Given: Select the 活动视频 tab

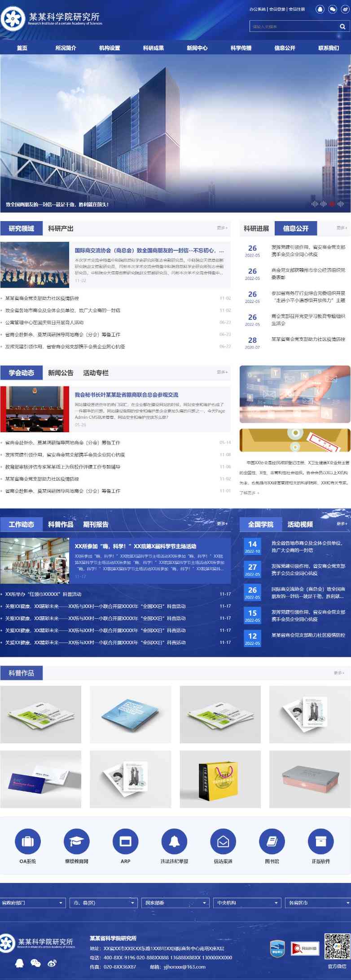Looking at the screenshot, I should 300,524.
